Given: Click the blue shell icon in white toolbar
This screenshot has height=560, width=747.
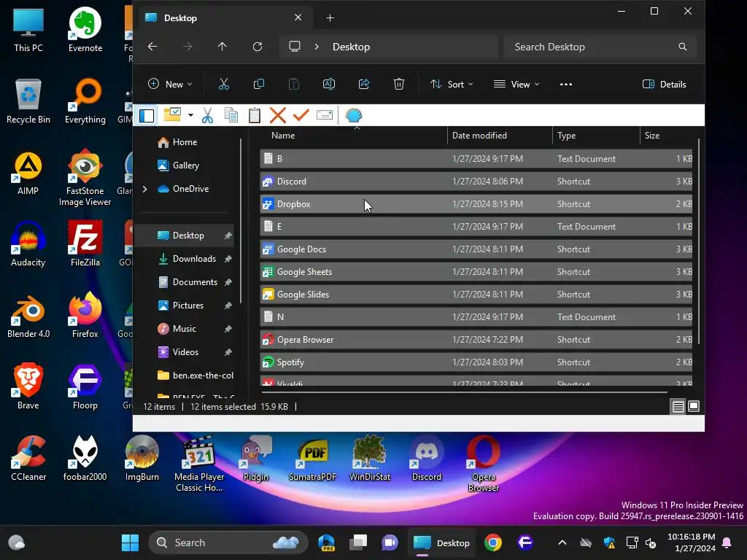Looking at the screenshot, I should pyautogui.click(x=354, y=115).
